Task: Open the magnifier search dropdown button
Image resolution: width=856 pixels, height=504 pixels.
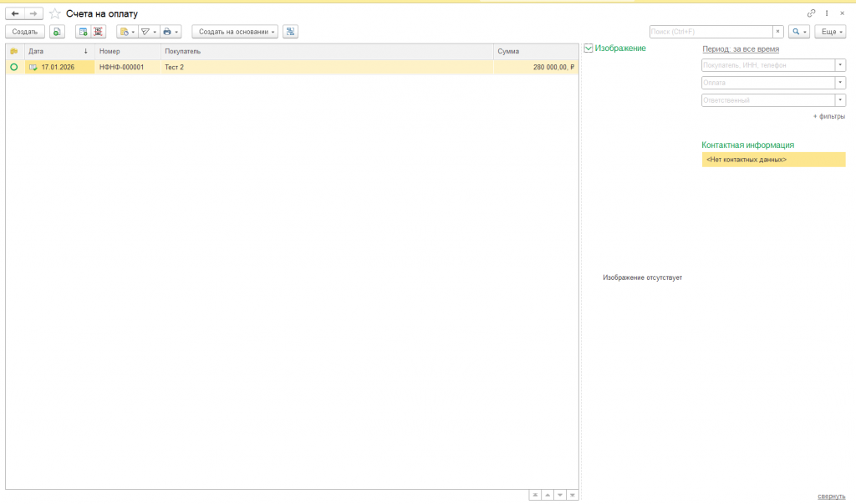Action: tap(798, 32)
